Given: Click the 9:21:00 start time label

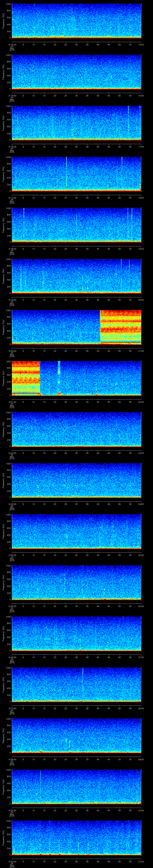Looking at the screenshot, I should (12, 402).
